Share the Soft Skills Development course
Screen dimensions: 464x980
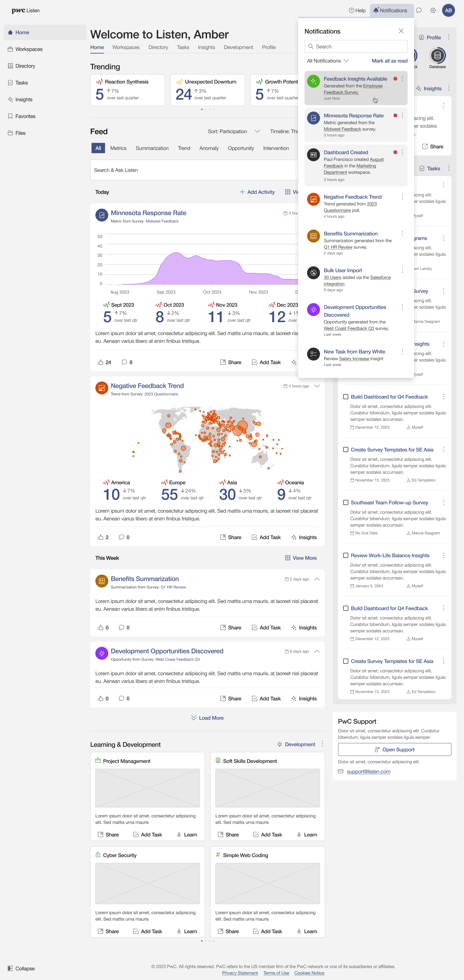228,835
